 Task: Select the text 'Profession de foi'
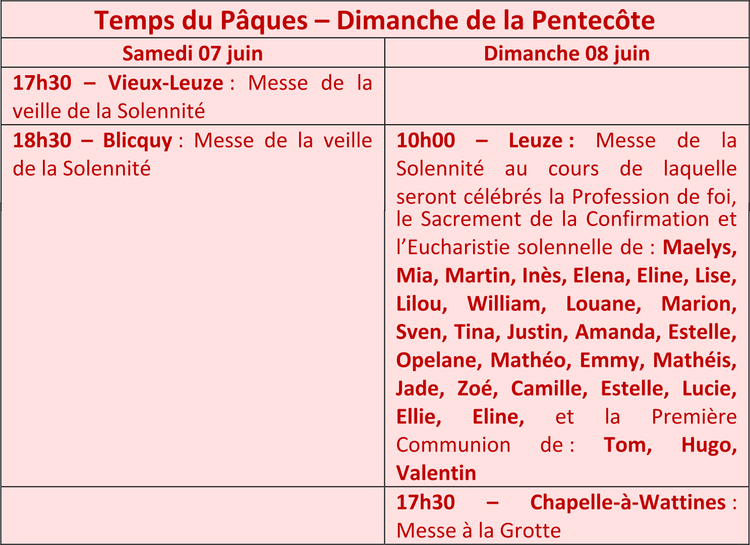(651, 197)
